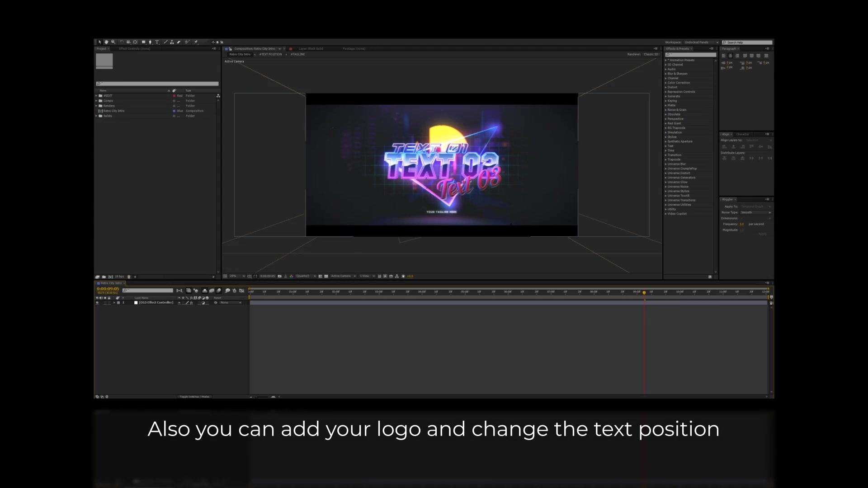The width and height of the screenshot is (868, 488).
Task: Expand the #EDIT folder
Action: coord(96,96)
